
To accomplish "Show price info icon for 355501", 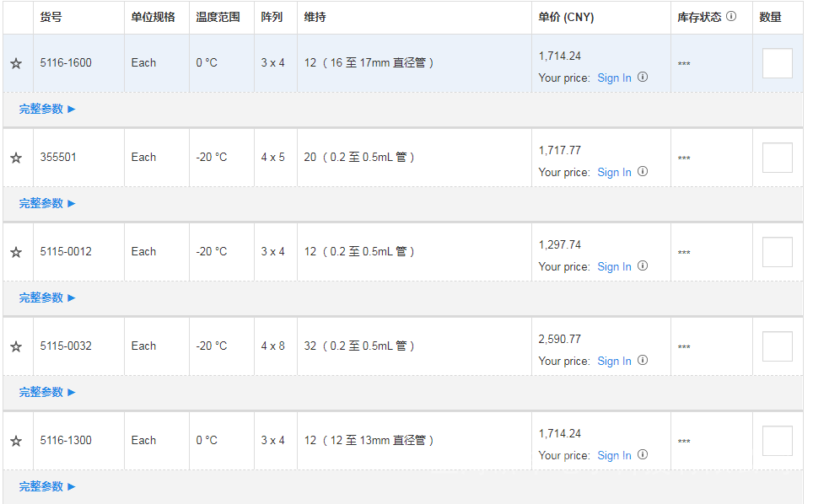I will tap(643, 172).
